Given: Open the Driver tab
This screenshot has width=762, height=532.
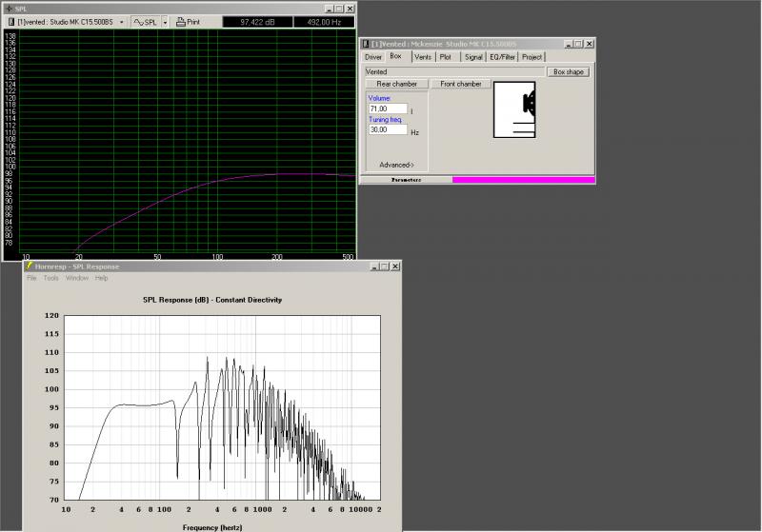Looking at the screenshot, I should pyautogui.click(x=373, y=57).
